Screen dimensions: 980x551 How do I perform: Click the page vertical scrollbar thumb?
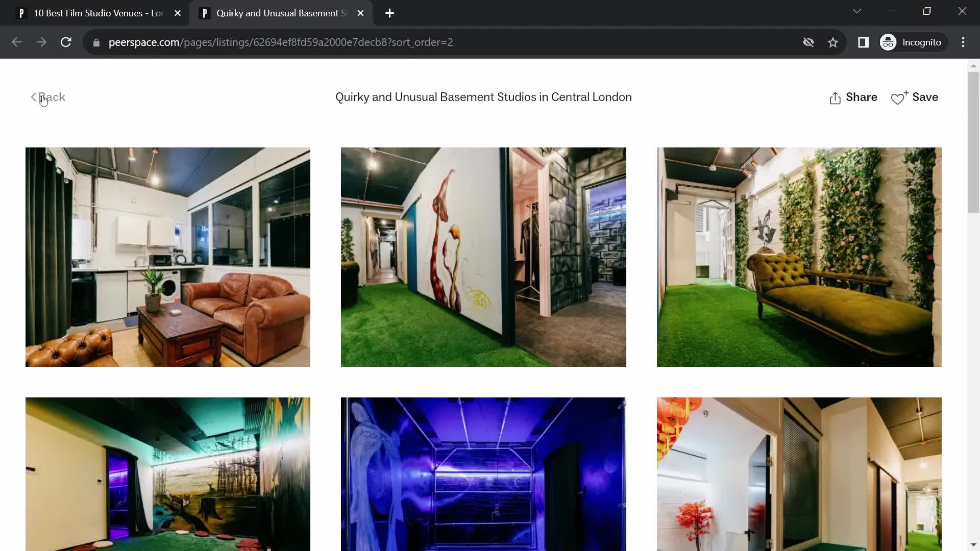tap(973, 142)
